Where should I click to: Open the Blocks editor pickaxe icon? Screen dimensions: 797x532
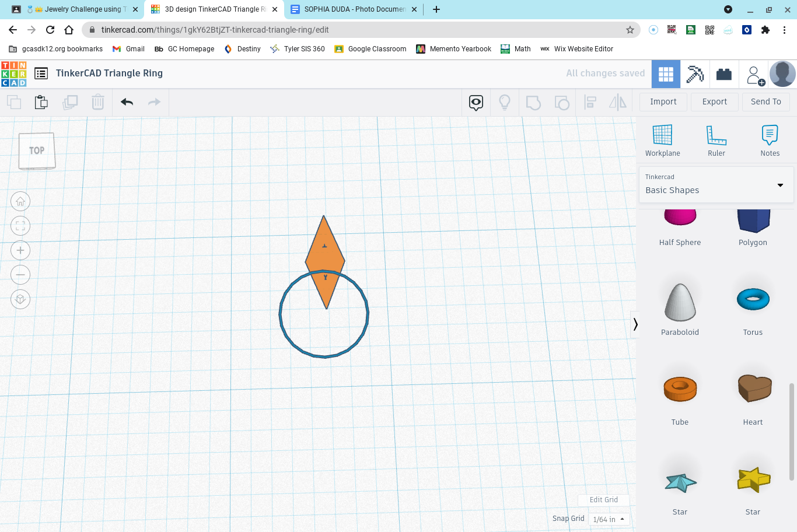[695, 73]
